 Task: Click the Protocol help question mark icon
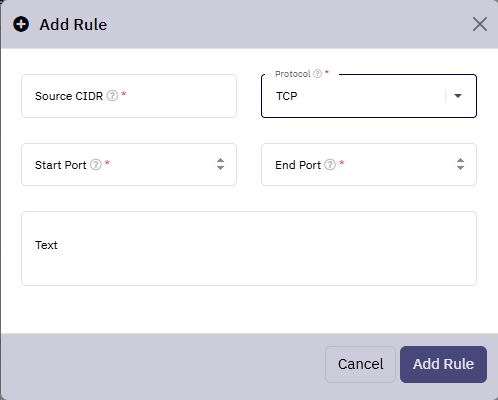(x=318, y=73)
